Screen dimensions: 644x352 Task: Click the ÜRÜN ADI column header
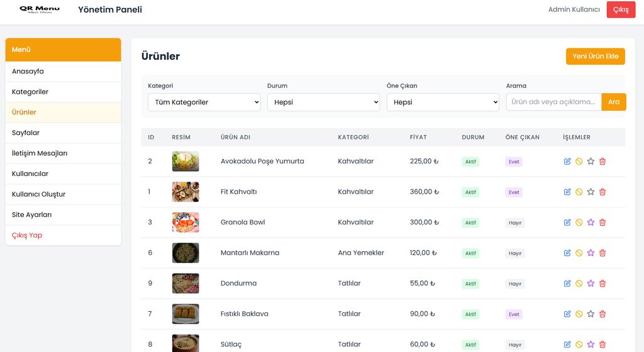tap(235, 138)
